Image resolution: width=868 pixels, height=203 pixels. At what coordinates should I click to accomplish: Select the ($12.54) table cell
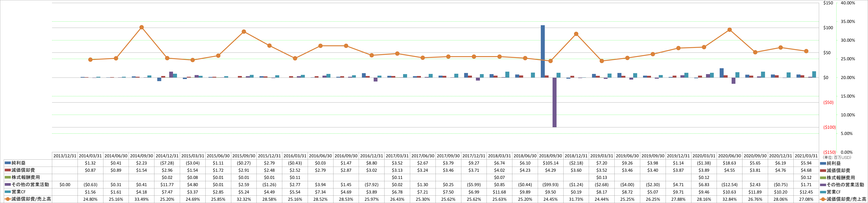pyautogui.click(x=730, y=185)
